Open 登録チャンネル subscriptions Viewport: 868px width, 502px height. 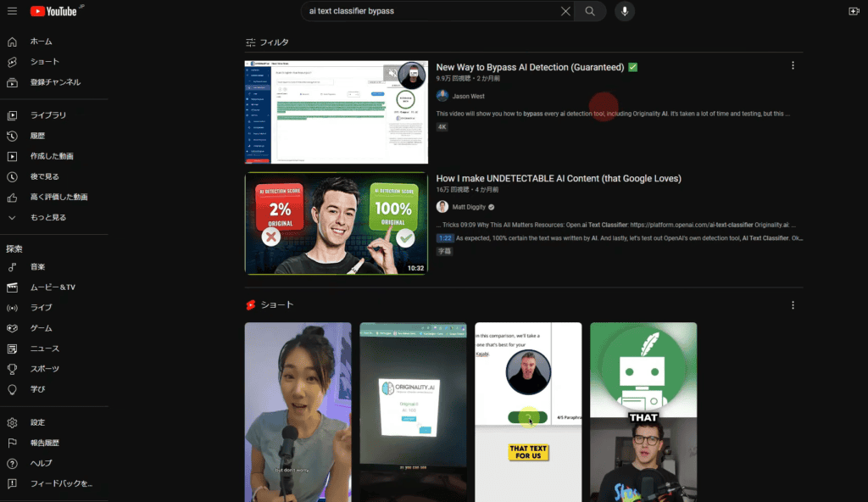[x=54, y=82]
